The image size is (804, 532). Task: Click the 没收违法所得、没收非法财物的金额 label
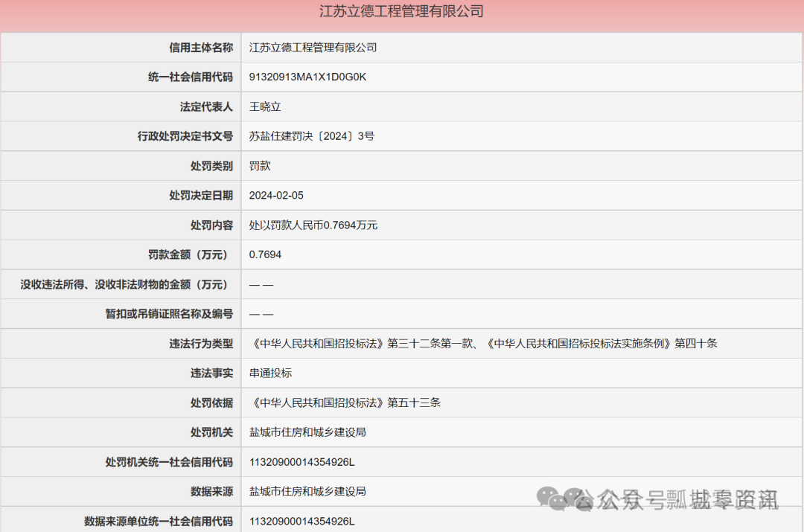pos(124,284)
